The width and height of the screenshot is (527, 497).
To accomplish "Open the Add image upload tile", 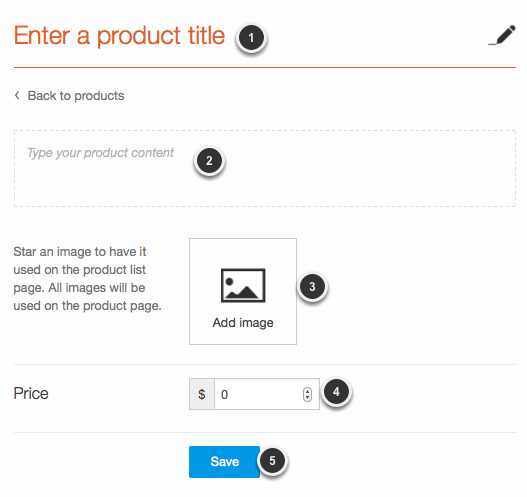I will pyautogui.click(x=243, y=291).
